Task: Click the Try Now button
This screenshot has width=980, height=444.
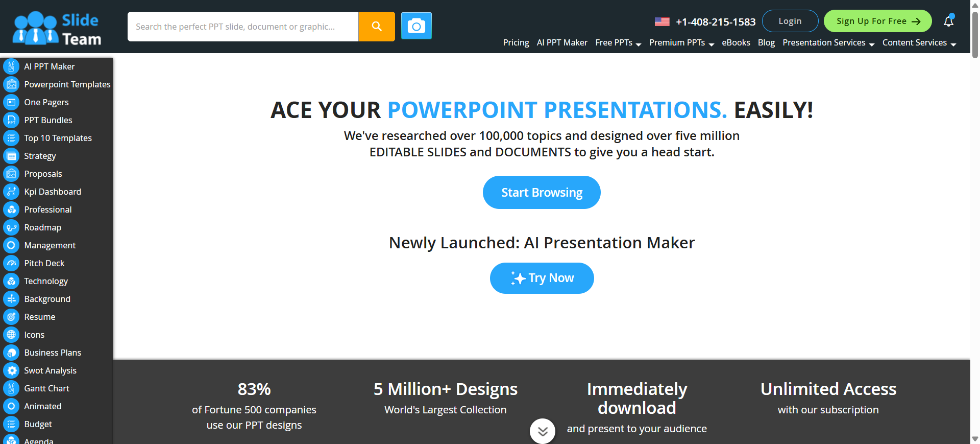Action: coord(542,278)
